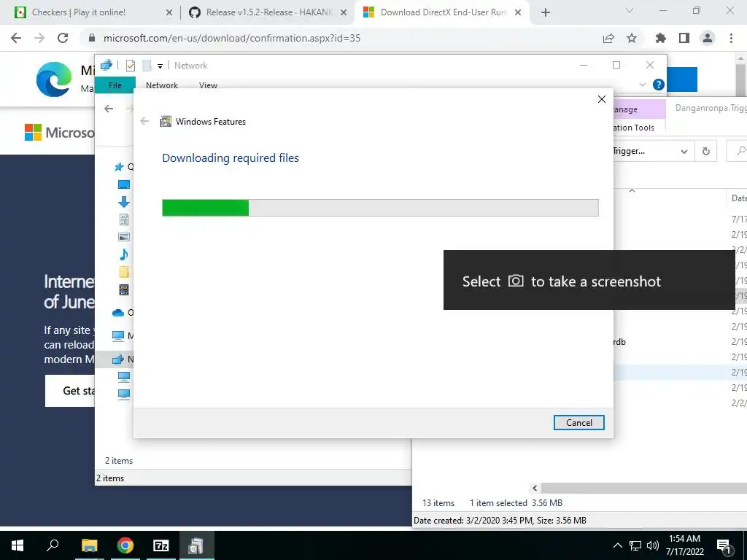The width and height of the screenshot is (747, 560).
Task: Select This PC monitor icon in sidebar
Action: [118, 335]
